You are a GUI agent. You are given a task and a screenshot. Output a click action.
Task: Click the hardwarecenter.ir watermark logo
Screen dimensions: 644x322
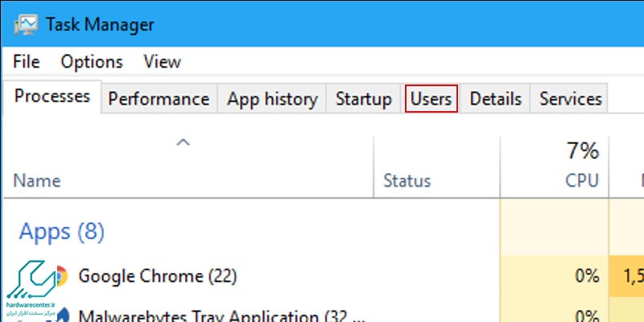point(31,288)
